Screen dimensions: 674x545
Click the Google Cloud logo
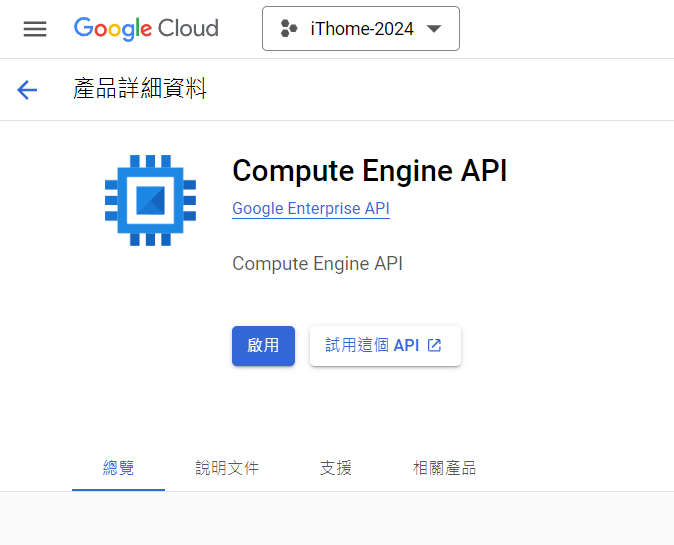point(146,29)
